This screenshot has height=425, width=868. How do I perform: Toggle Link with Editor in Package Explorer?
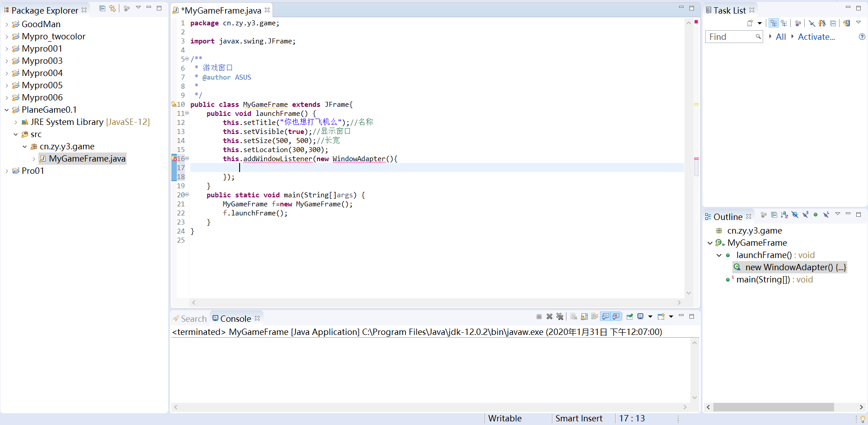coord(113,8)
